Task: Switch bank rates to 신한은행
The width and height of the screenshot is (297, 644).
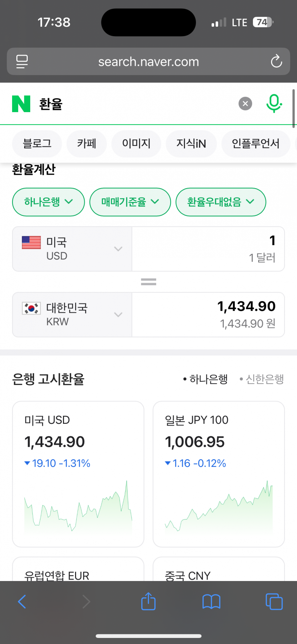Action: pyautogui.click(x=262, y=379)
